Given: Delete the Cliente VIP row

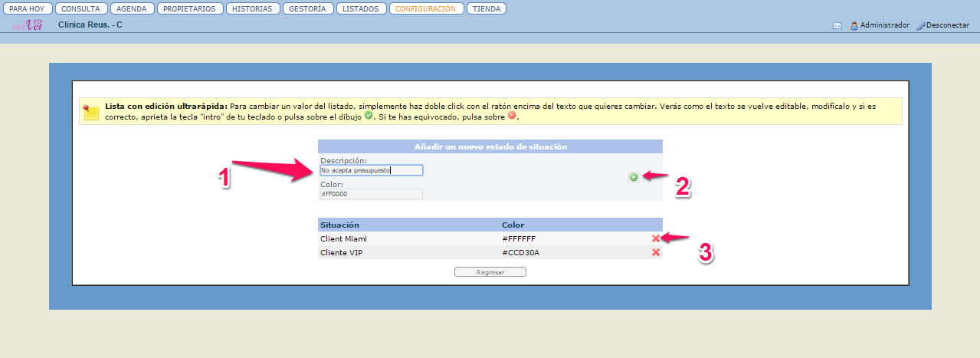Looking at the screenshot, I should pos(656,252).
